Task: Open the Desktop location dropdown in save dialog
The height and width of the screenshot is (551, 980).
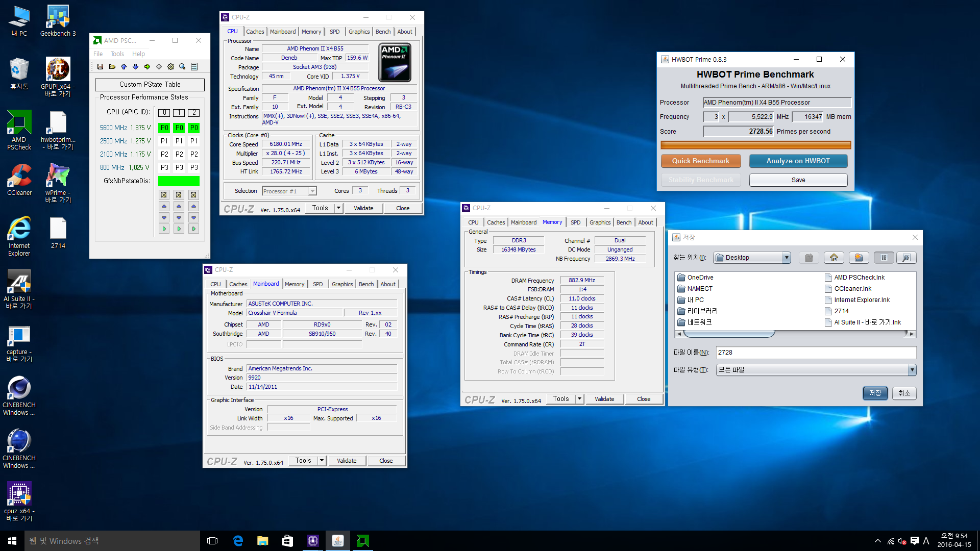Action: pos(787,258)
